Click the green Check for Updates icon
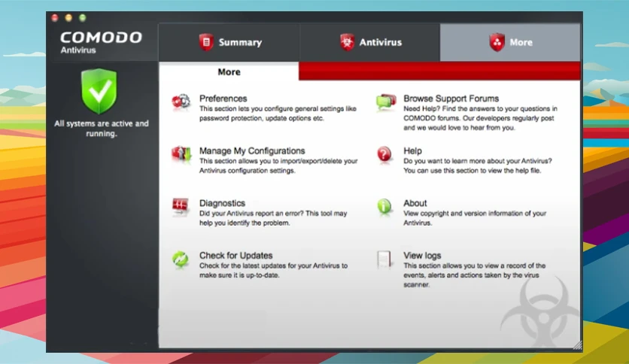This screenshot has width=629, height=364. coord(181,259)
